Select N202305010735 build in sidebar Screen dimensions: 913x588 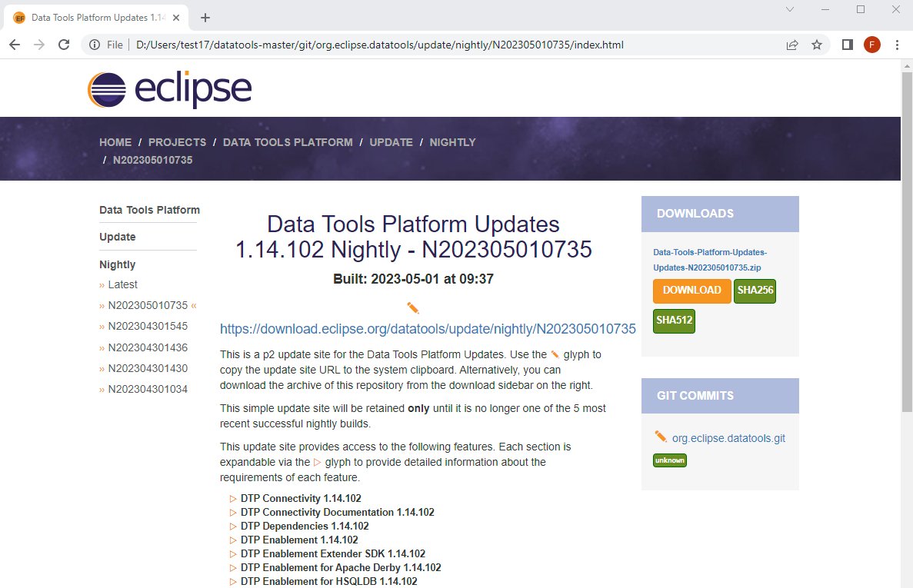(148, 305)
